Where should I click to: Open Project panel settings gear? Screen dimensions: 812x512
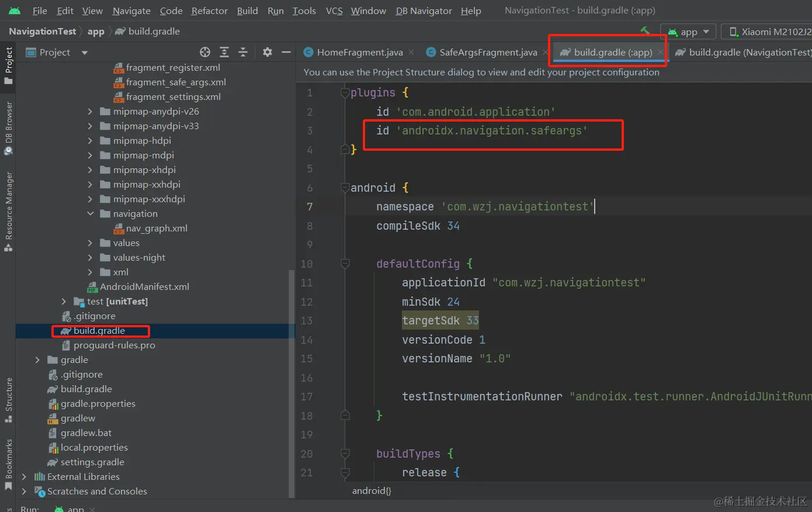268,52
